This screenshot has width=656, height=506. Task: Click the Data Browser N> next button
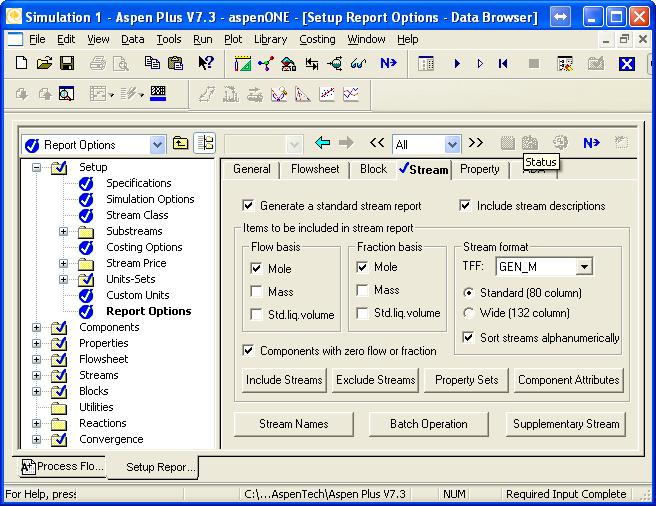(x=592, y=143)
